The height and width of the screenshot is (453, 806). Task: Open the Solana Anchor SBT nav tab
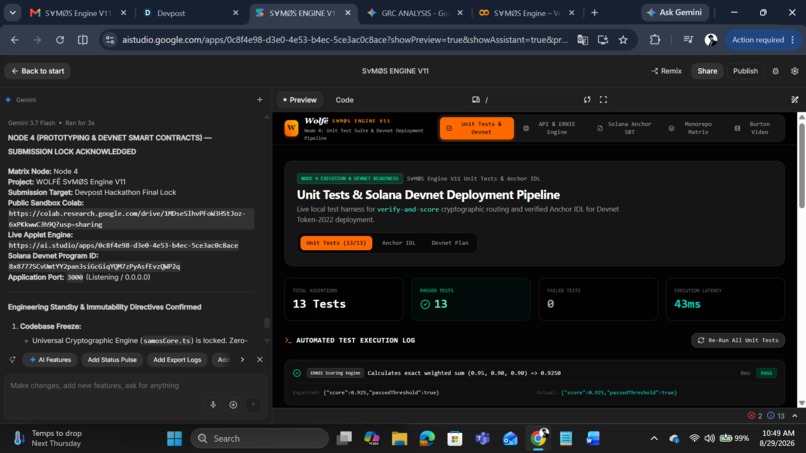pos(624,128)
